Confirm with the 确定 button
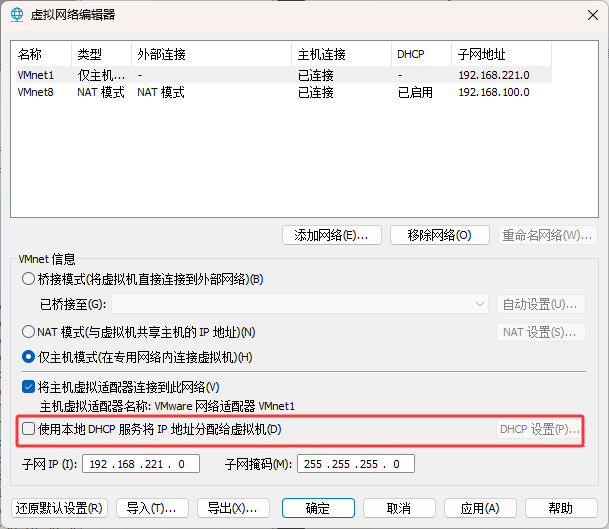This screenshot has width=609, height=529. click(318, 508)
